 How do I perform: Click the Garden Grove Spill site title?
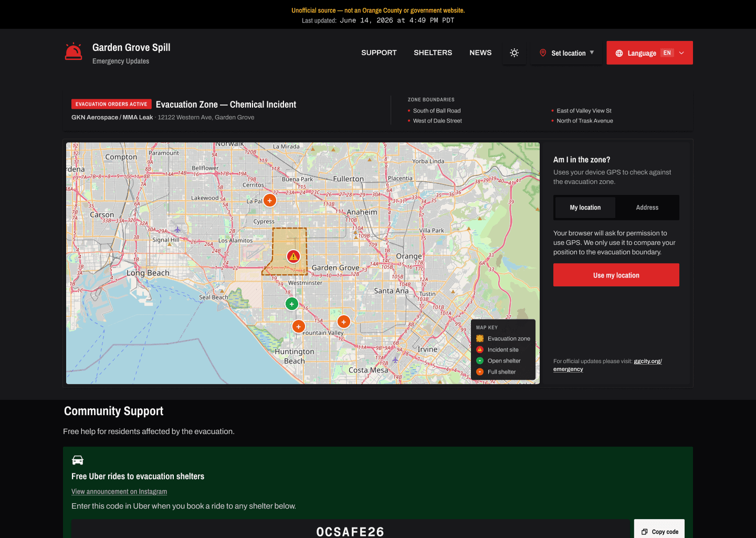coord(131,47)
